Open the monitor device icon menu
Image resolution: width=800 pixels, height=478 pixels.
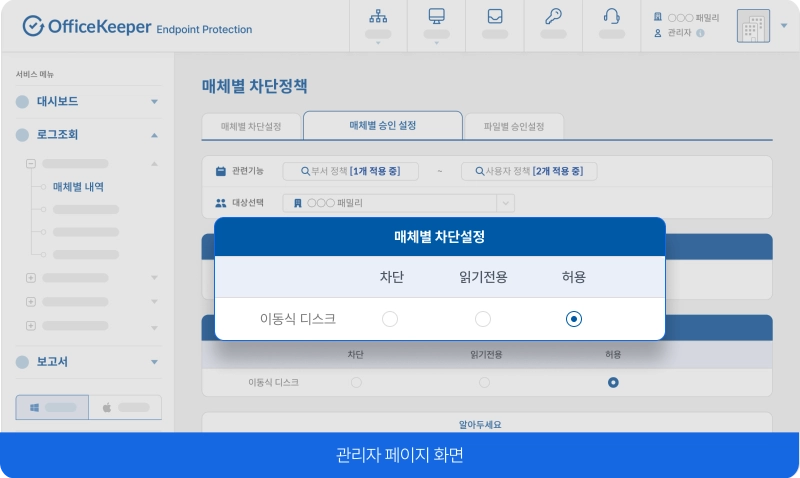436,17
